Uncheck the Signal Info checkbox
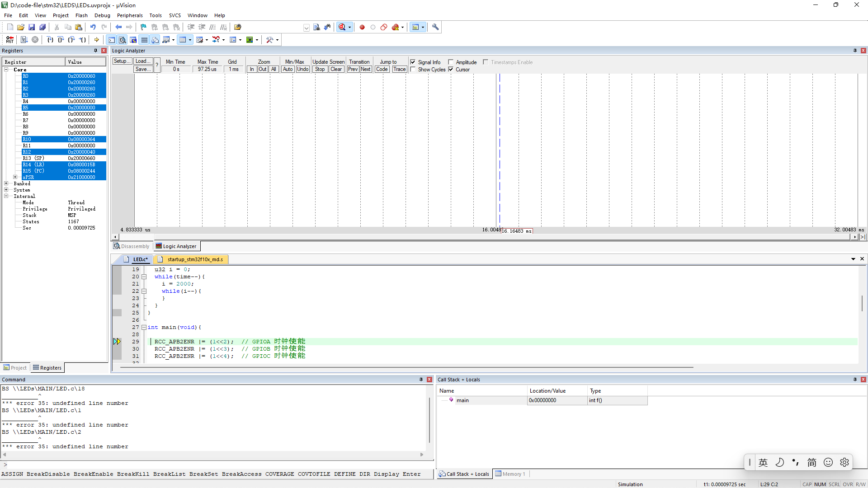This screenshot has height=488, width=868. click(413, 62)
